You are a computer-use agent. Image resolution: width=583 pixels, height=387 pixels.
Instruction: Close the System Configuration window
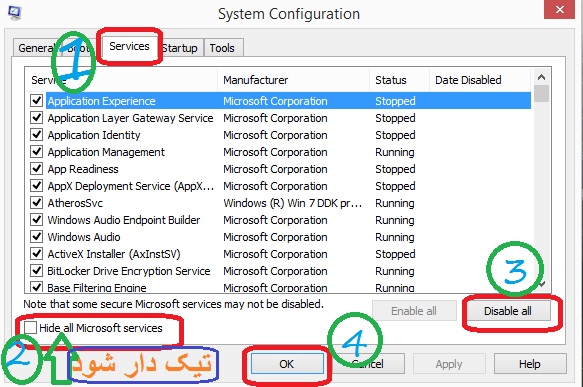point(560,9)
